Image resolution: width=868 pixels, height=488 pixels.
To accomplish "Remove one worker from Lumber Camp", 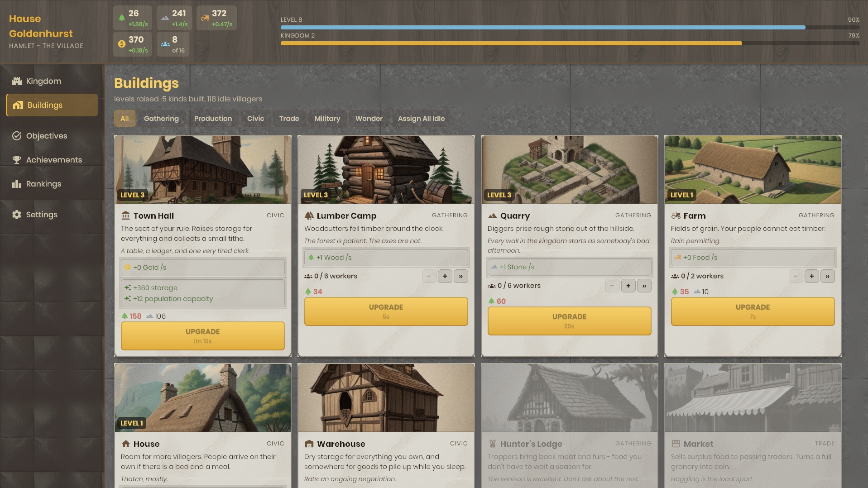I will [x=429, y=276].
